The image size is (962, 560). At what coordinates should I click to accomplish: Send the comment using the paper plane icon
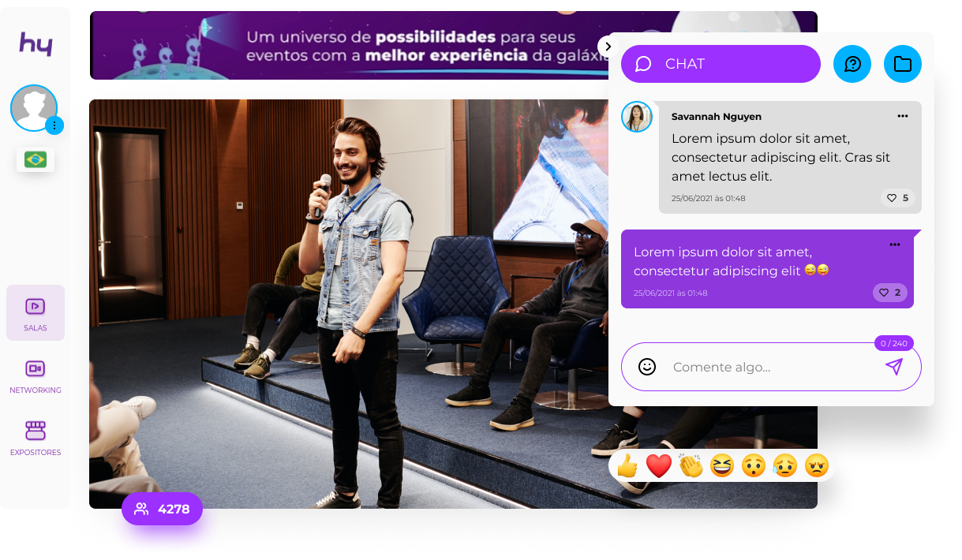click(x=894, y=367)
